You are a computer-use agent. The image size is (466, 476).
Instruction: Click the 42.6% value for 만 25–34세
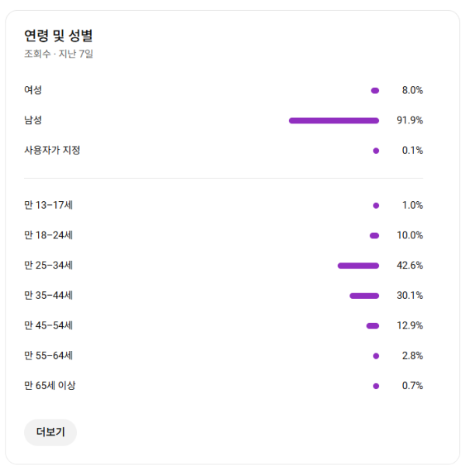click(409, 266)
